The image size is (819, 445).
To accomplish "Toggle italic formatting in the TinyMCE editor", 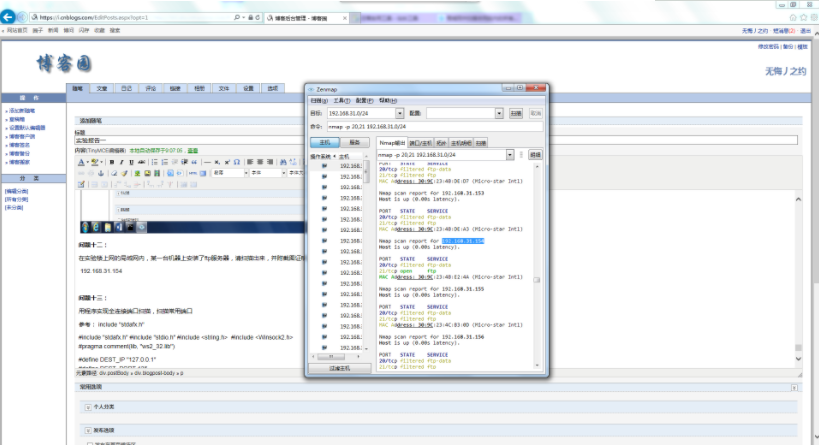I will (x=121, y=162).
